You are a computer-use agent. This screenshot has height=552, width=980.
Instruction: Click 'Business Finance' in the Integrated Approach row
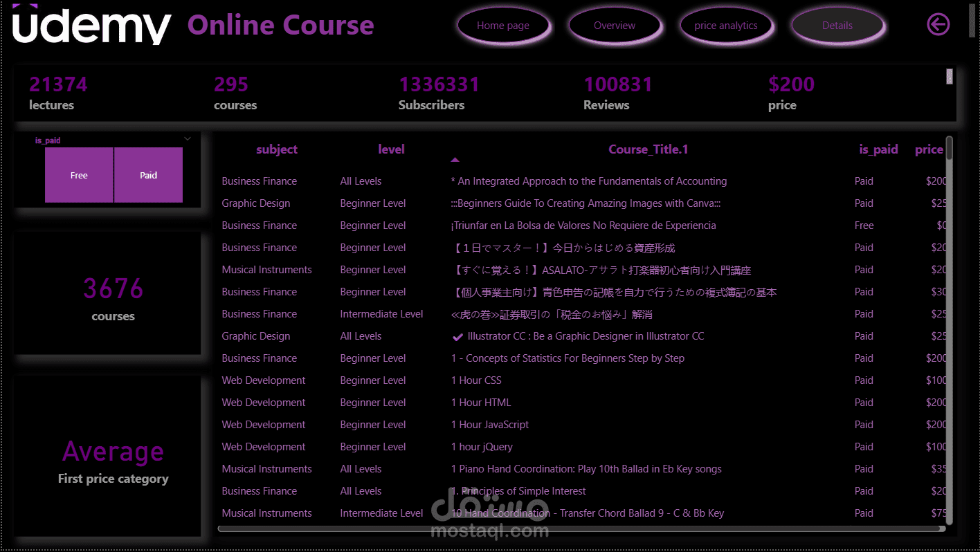[260, 181]
